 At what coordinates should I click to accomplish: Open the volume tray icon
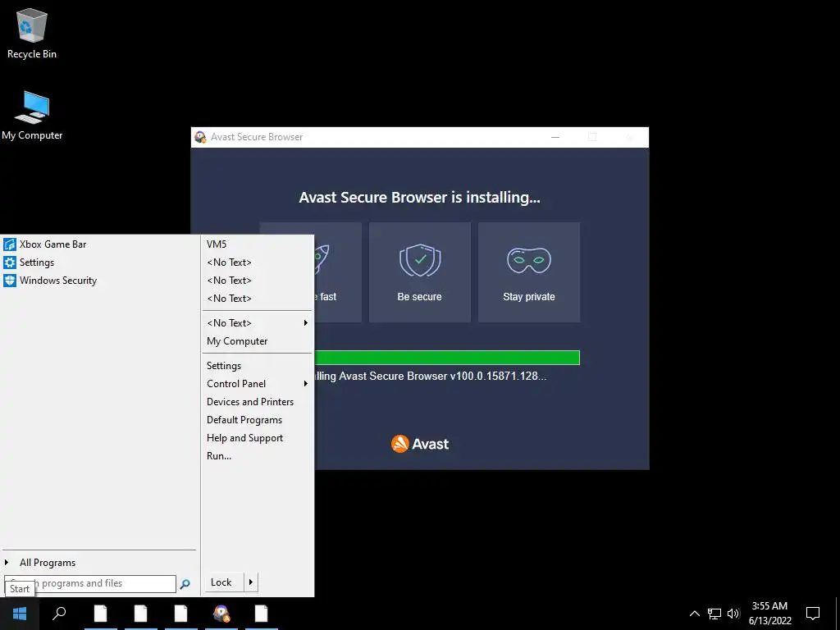(733, 614)
